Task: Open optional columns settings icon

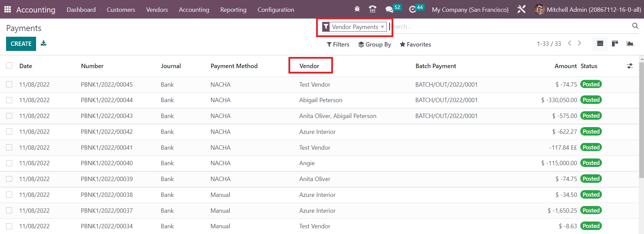Action: 630,66
